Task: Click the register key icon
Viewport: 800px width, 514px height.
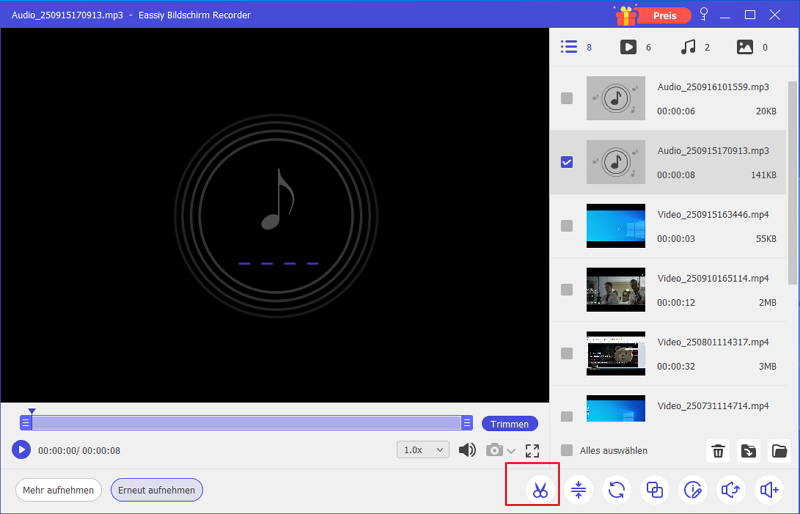Action: [704, 15]
